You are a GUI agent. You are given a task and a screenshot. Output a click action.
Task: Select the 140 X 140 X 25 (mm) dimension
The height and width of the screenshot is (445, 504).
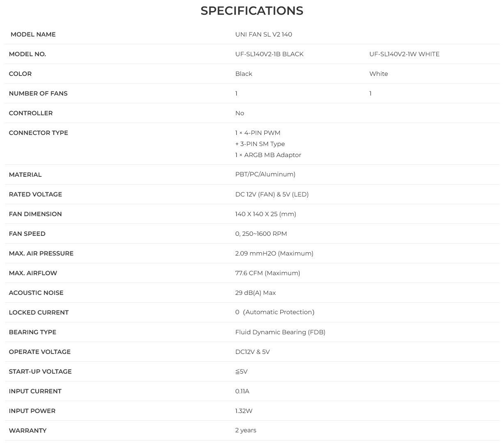tap(266, 214)
